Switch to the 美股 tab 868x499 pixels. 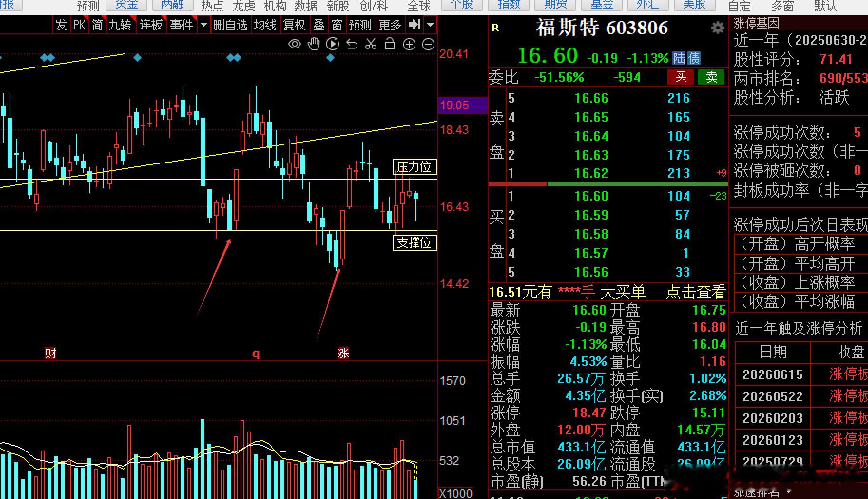coord(694,5)
